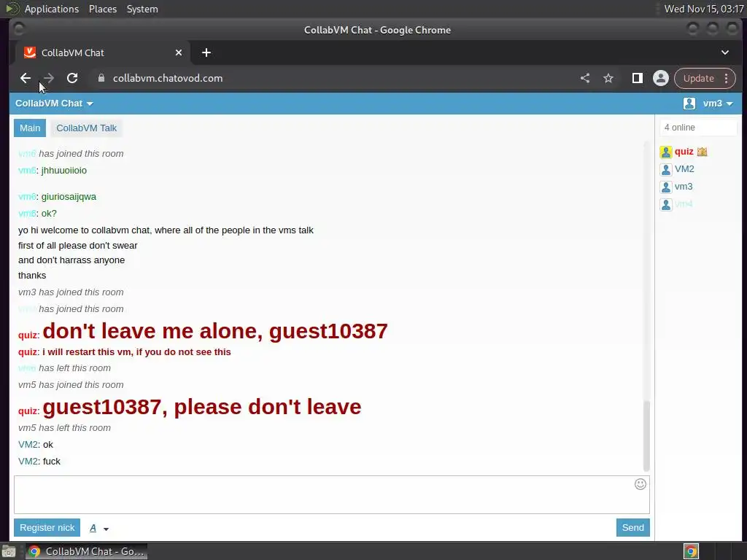747x560 pixels.
Task: Open the emoji smiley picker
Action: click(640, 484)
